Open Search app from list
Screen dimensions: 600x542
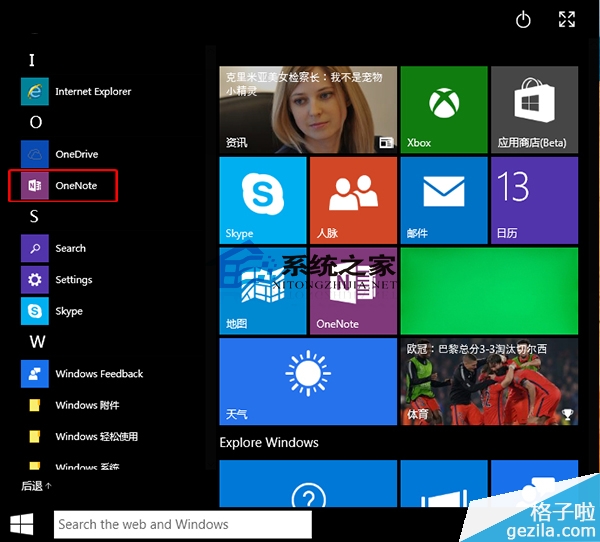54,248
